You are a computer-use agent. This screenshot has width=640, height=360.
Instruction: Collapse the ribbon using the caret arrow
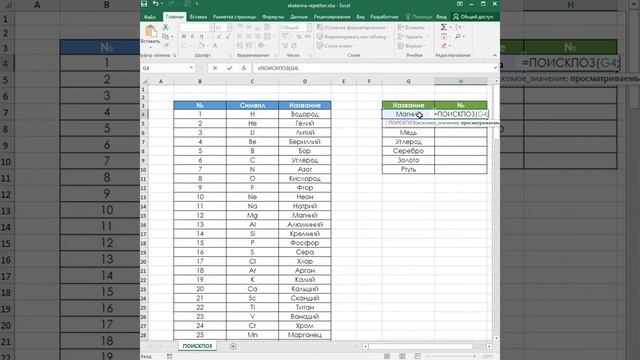495,55
